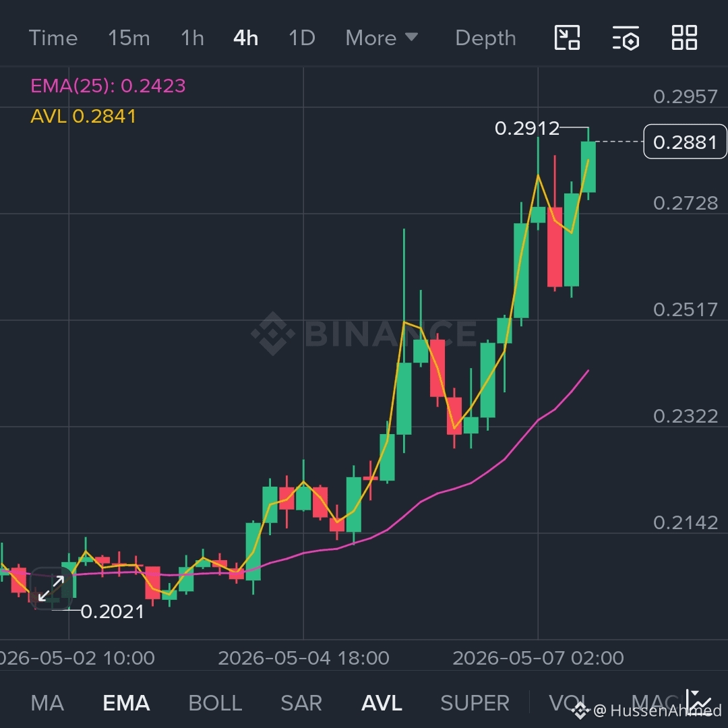Viewport: 728px width, 728px height.
Task: Toggle the MA indicator
Action: pos(47,703)
